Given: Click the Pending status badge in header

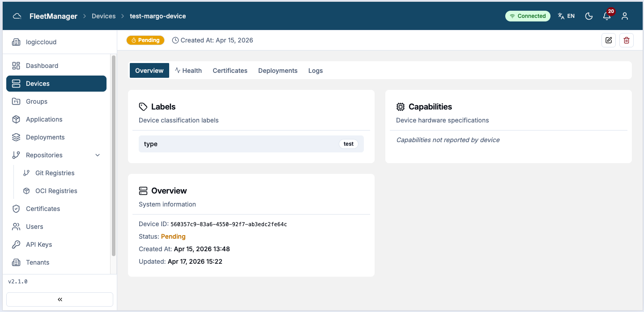Looking at the screenshot, I should tap(145, 40).
